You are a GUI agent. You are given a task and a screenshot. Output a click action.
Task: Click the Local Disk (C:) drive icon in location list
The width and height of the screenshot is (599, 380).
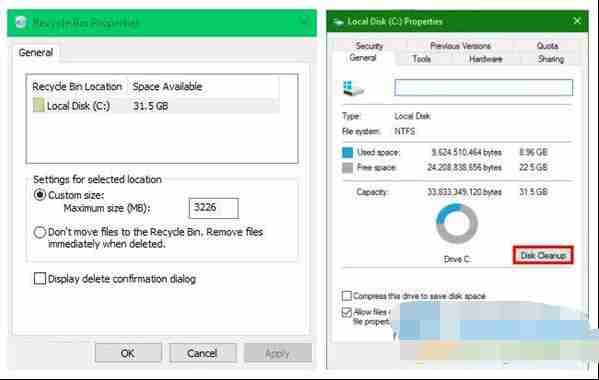pos(39,105)
